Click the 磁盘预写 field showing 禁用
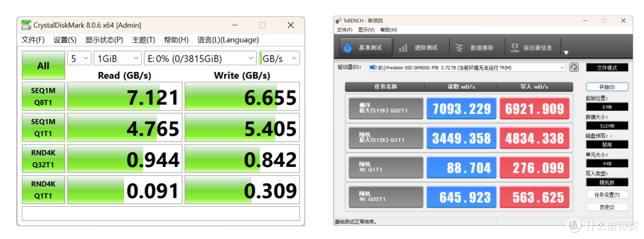The height and width of the screenshot is (239, 644). (x=607, y=145)
